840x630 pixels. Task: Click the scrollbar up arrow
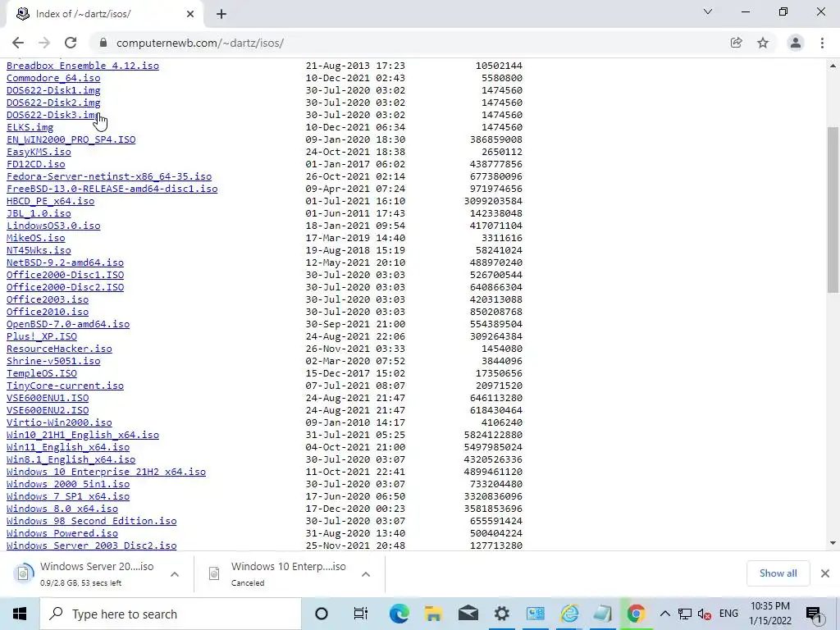pyautogui.click(x=833, y=66)
